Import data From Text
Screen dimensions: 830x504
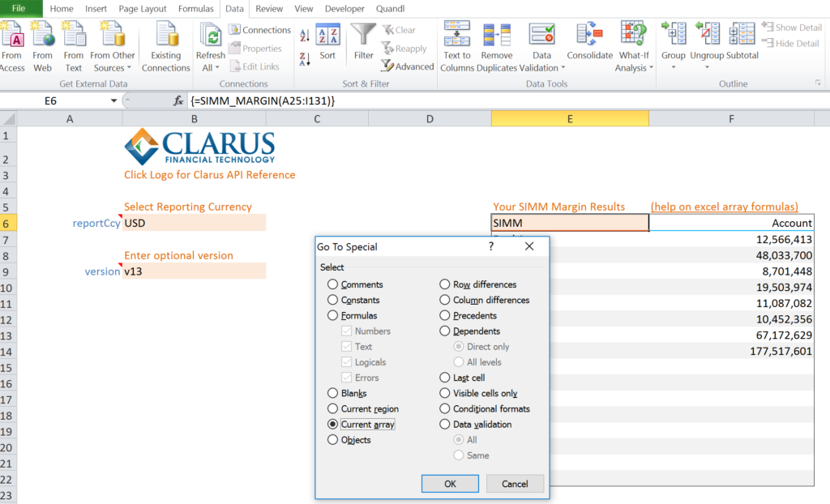74,46
